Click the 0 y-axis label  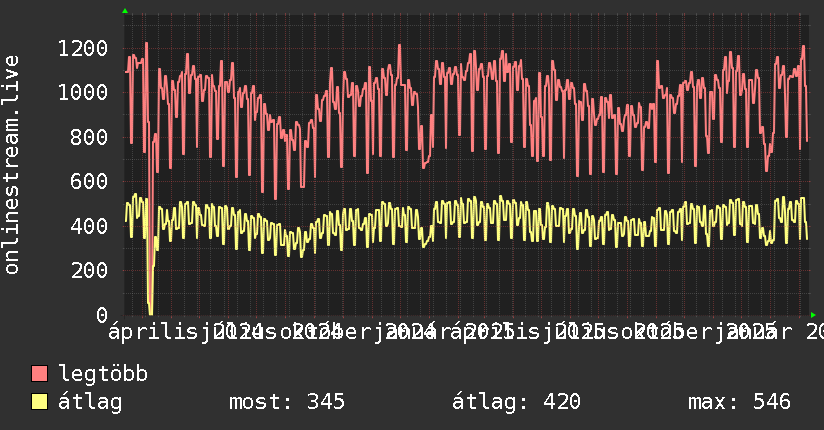pyautogui.click(x=102, y=315)
